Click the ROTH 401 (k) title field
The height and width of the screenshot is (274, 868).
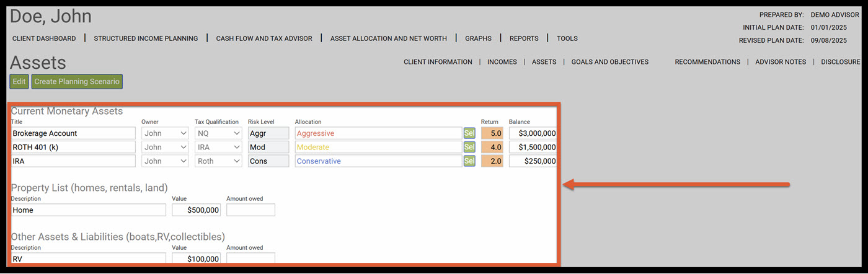pyautogui.click(x=73, y=148)
